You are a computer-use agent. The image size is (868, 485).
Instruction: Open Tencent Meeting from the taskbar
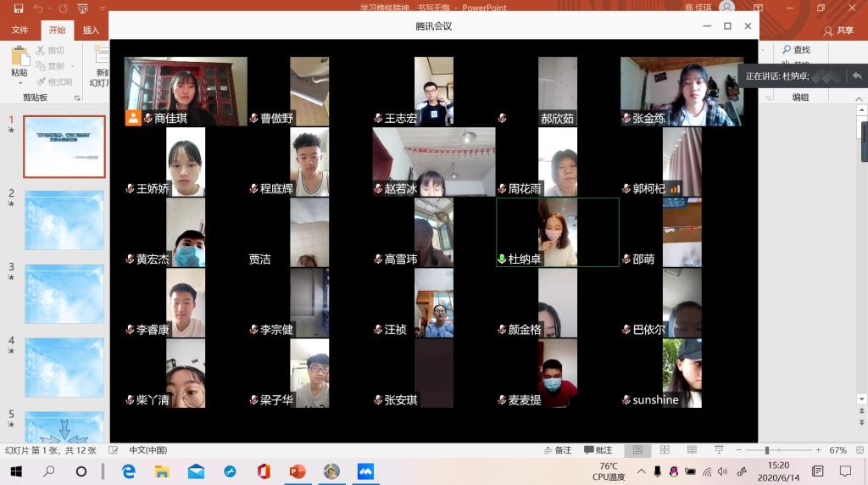click(x=365, y=471)
